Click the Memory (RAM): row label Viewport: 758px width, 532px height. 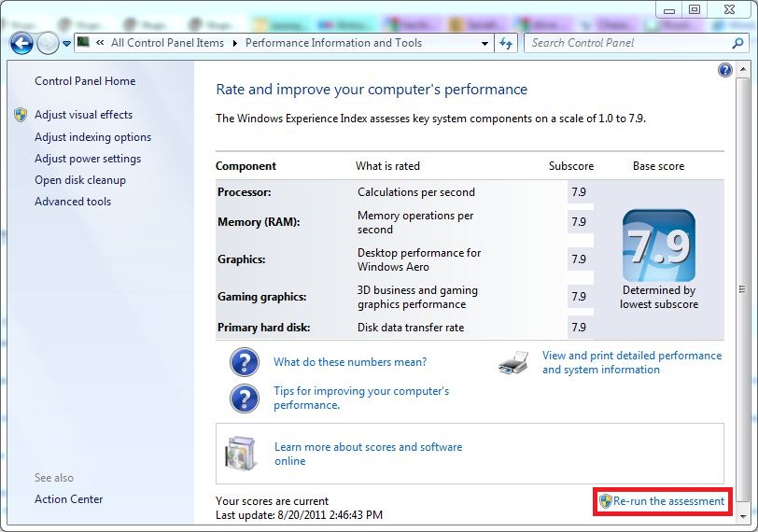click(259, 222)
